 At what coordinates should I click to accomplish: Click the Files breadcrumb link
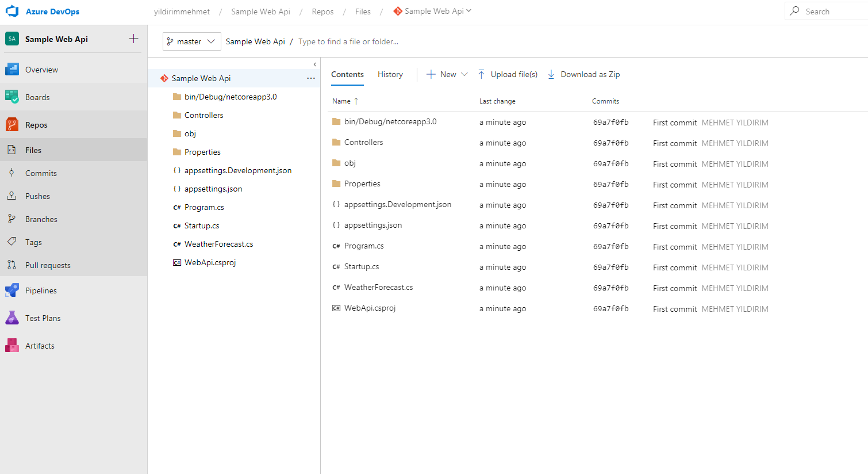[x=363, y=12]
